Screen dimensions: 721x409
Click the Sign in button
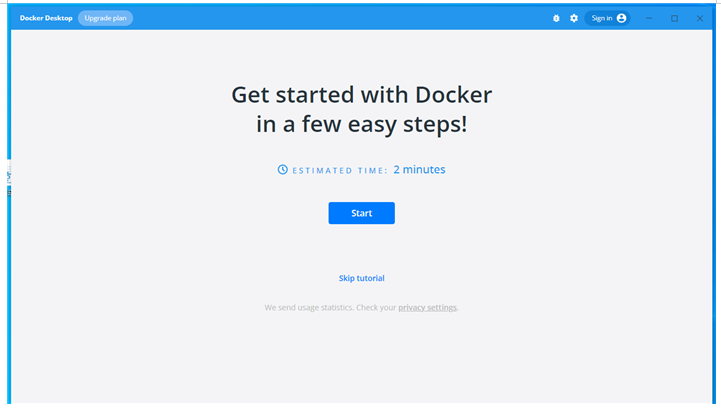607,18
